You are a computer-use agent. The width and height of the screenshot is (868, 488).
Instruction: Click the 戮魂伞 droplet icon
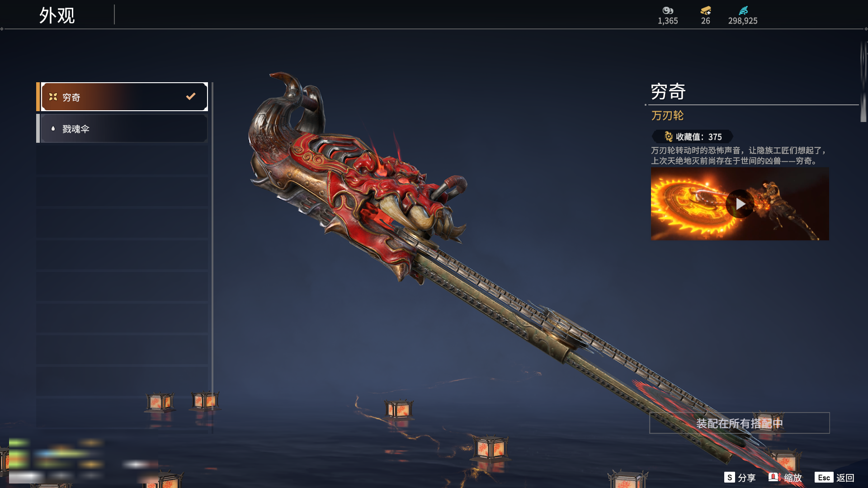tap(53, 129)
